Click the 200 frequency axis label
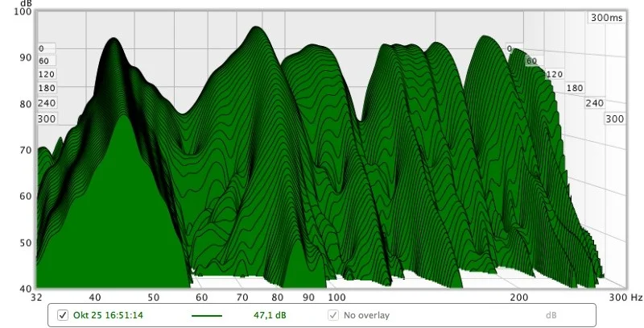 519,297
